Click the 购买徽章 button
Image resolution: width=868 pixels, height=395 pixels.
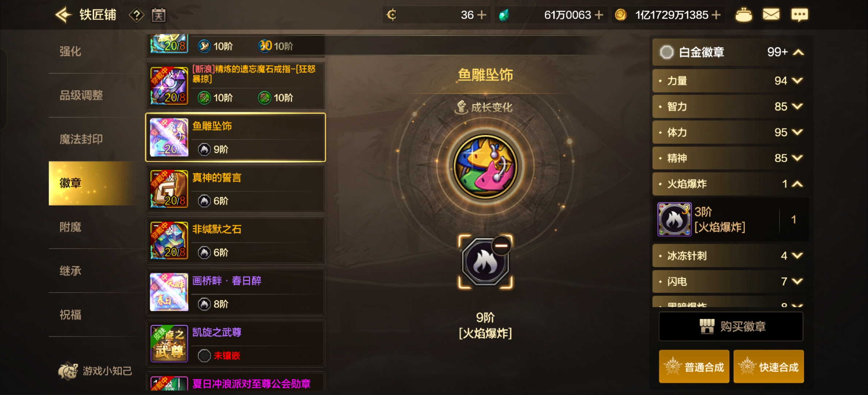pos(731,326)
